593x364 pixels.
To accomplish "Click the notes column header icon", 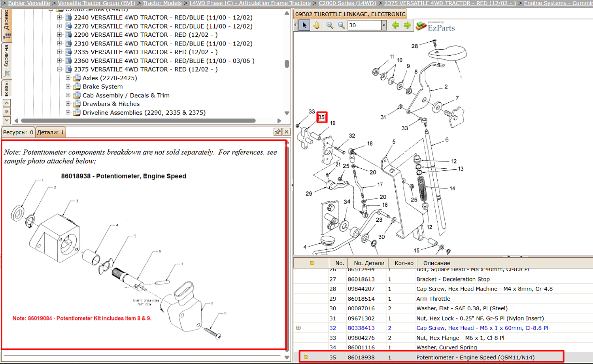I will [x=312, y=263].
